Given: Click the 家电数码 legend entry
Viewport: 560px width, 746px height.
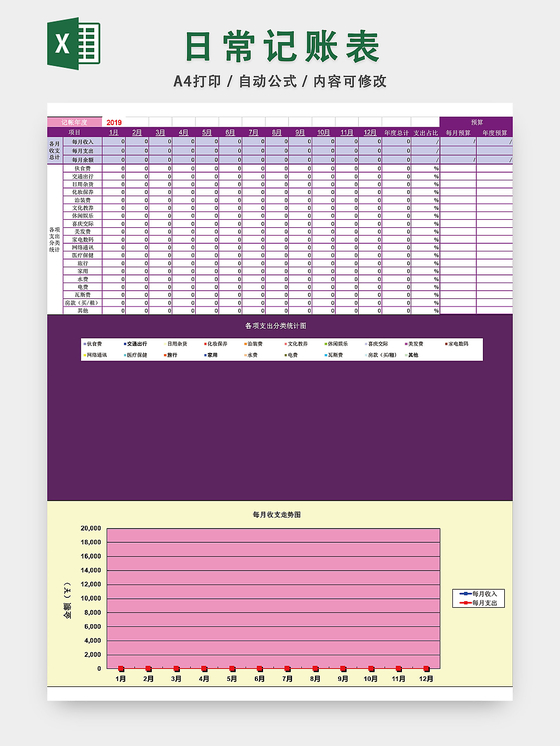Looking at the screenshot, I should (x=457, y=344).
